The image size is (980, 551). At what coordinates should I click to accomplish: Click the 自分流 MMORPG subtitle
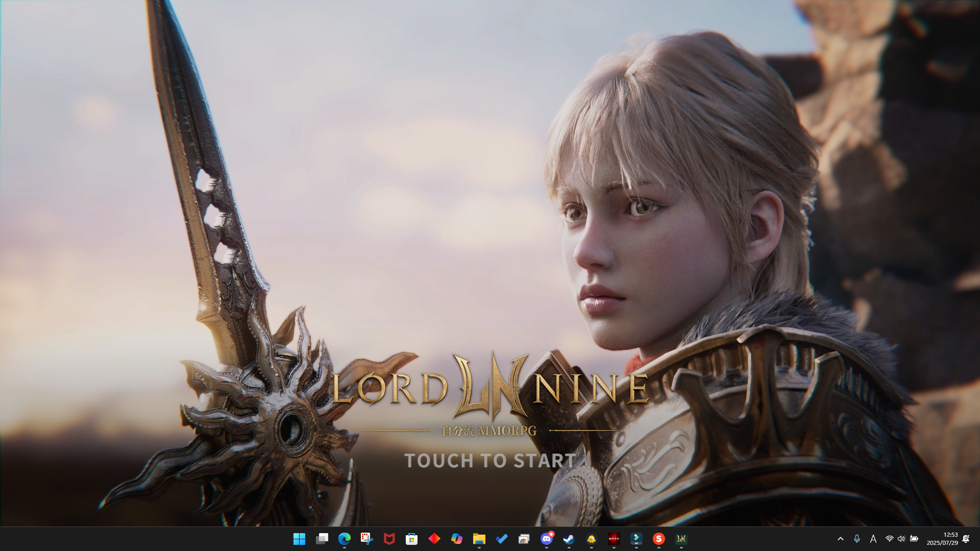click(489, 431)
